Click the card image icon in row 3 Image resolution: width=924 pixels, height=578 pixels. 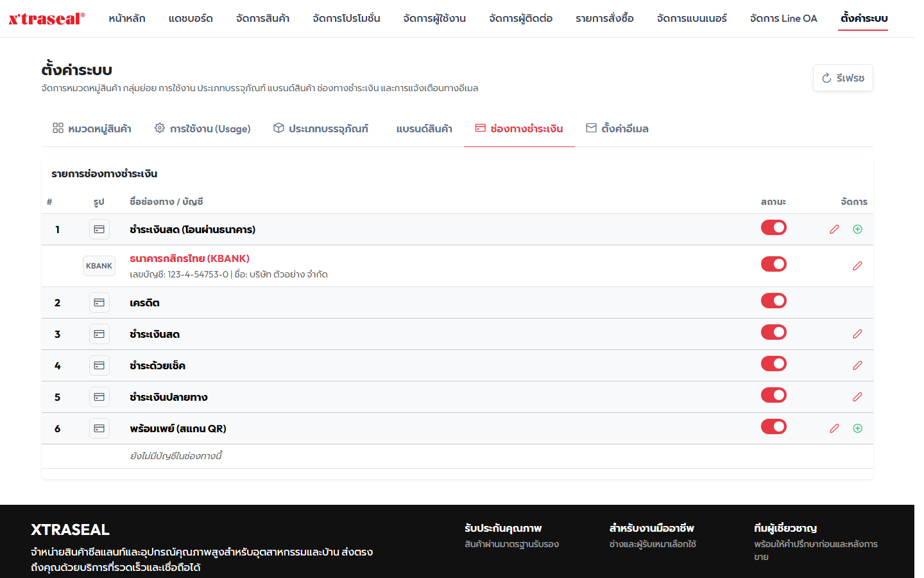[x=99, y=334]
